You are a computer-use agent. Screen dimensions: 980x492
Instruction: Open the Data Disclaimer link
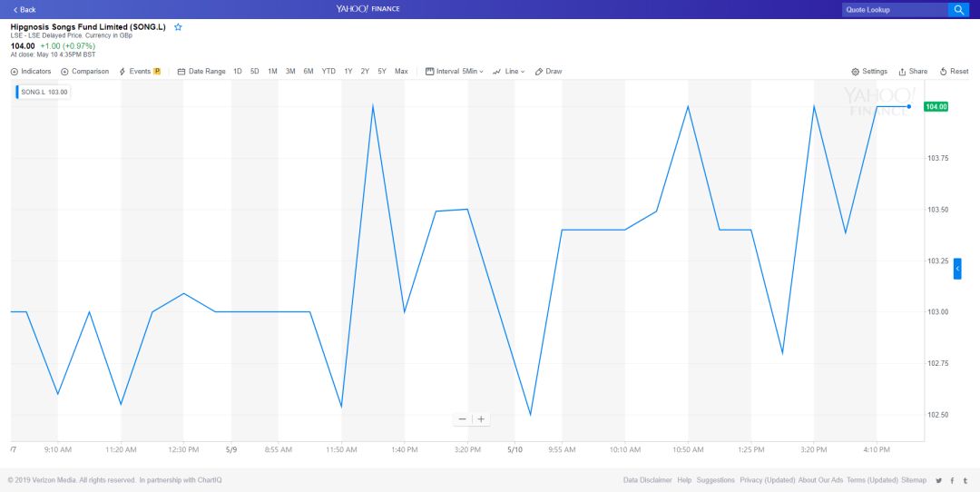click(647, 480)
